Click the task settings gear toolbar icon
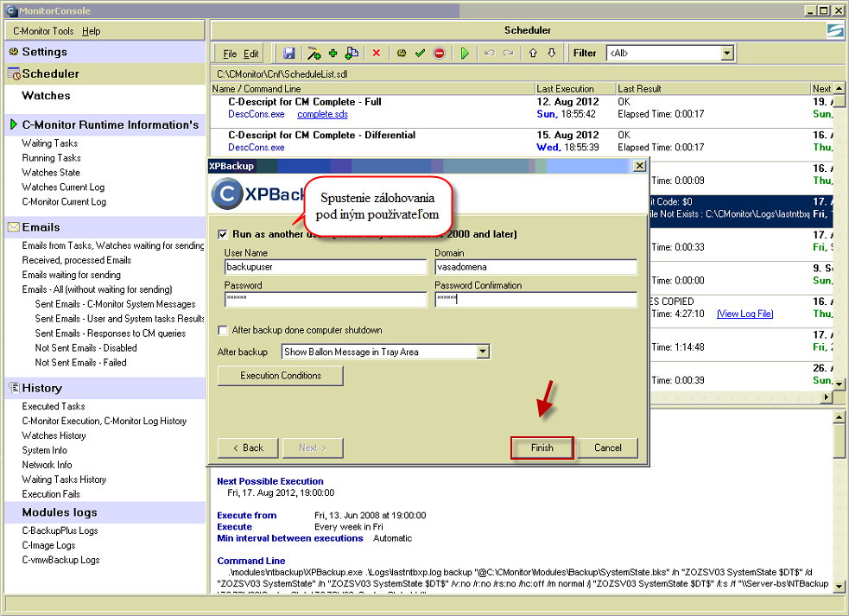 click(402, 53)
